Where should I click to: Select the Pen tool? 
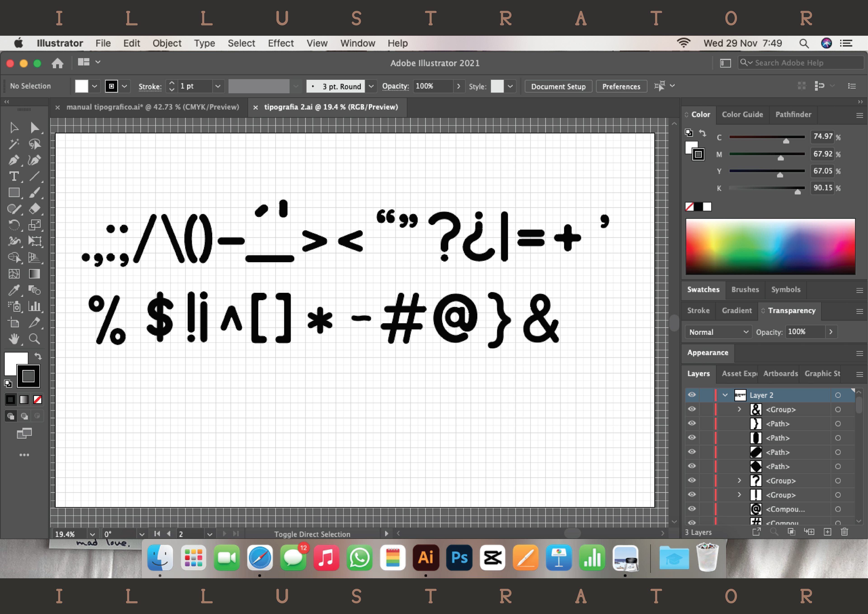click(x=14, y=160)
